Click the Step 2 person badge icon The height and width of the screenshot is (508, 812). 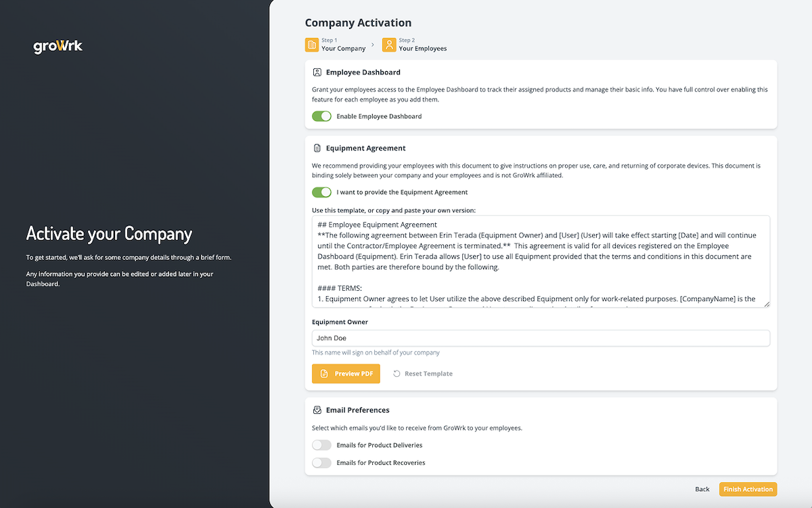pyautogui.click(x=389, y=44)
